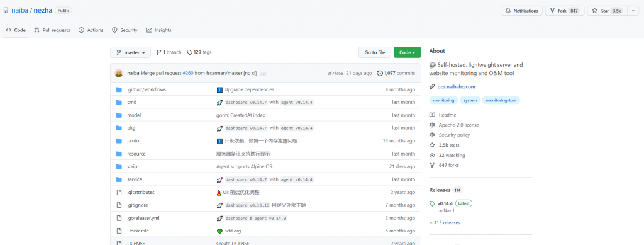Click the green tag icon beside v0.14.4
Screen dimensions: 644x245
point(432,203)
